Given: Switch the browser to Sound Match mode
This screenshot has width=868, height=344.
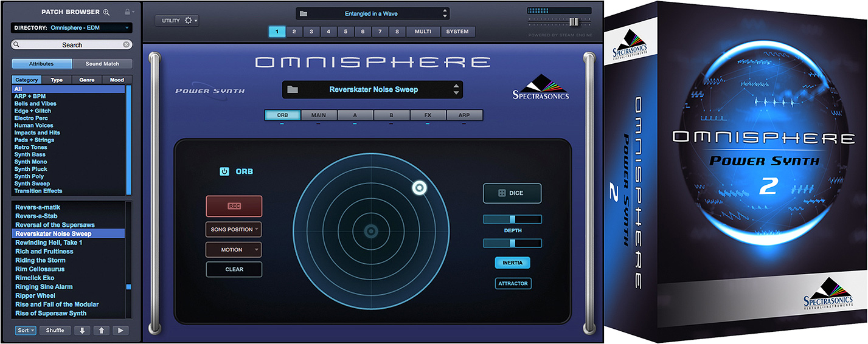Looking at the screenshot, I should tap(102, 64).
